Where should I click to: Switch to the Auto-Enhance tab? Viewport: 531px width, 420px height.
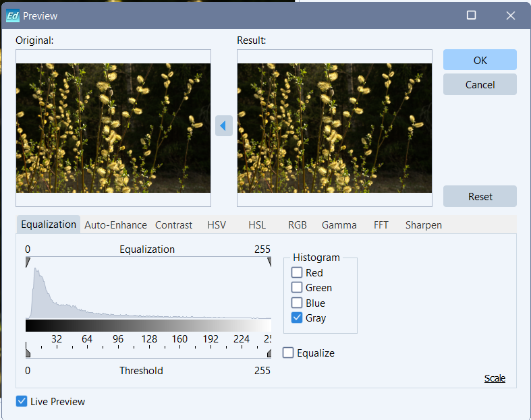[x=115, y=225]
